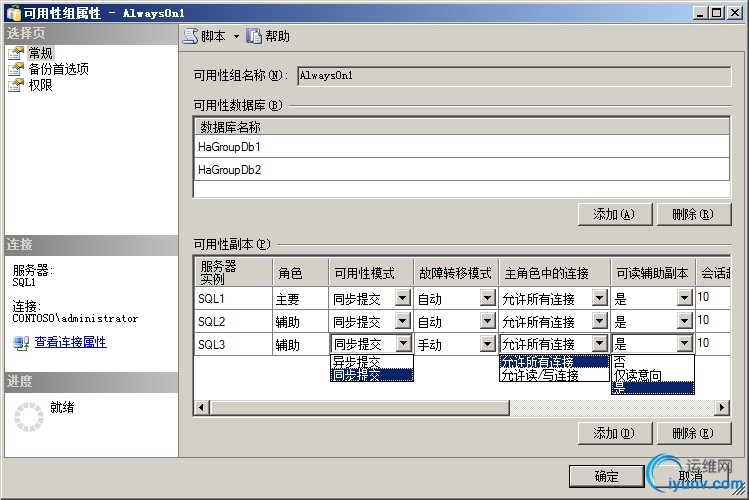The height and width of the screenshot is (500, 749).
Task: Click 可用性模式 column header
Action: [x=371, y=272]
